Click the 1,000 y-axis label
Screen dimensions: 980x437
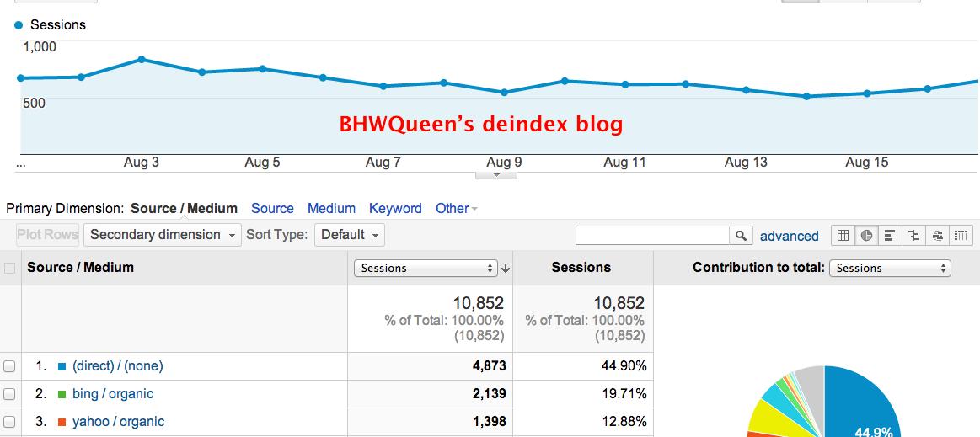[40, 47]
